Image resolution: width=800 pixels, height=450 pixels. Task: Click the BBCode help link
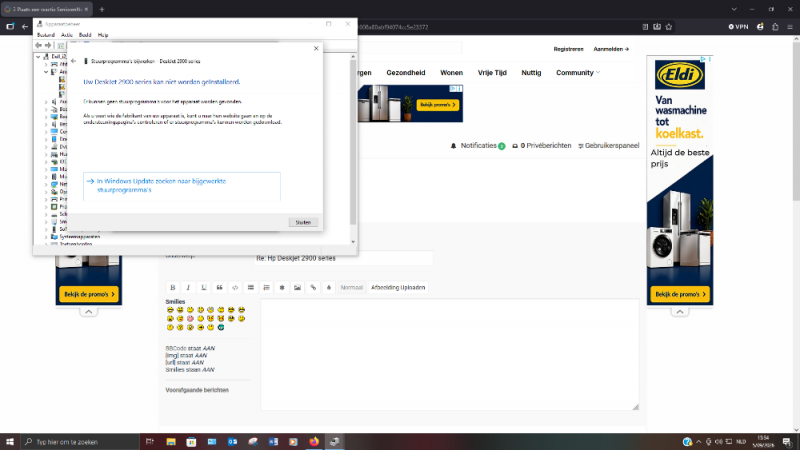point(176,348)
